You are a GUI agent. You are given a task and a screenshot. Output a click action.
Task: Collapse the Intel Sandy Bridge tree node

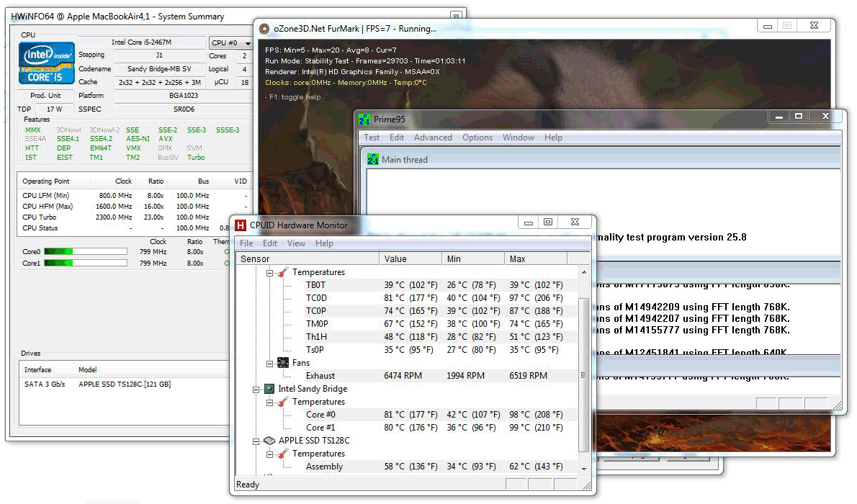pyautogui.click(x=256, y=390)
